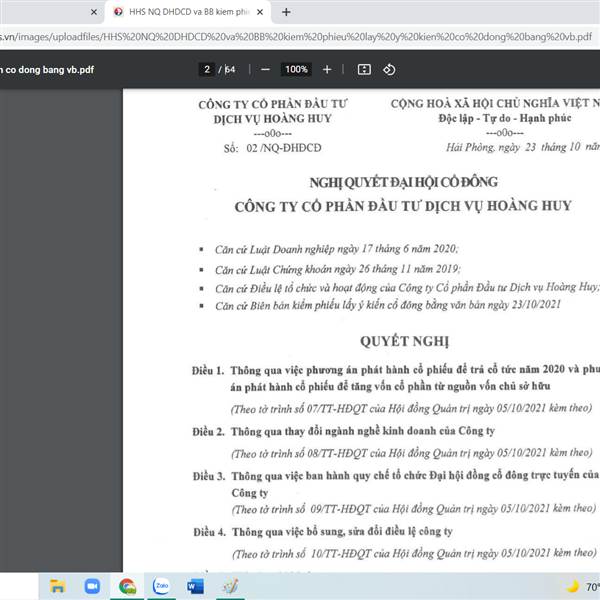Click the text 'Theo tờ trình số 09/TT-HĐQT'

[x=302, y=509]
